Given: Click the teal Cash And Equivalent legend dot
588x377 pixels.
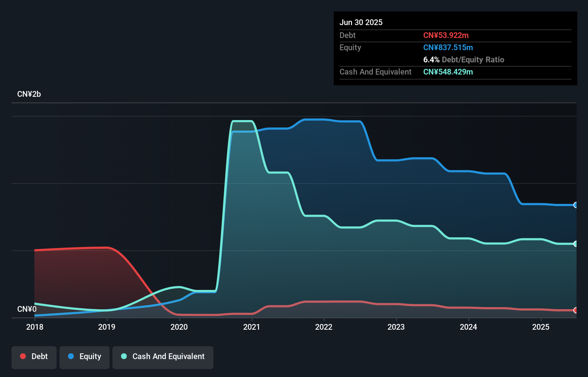Looking at the screenshot, I should 124,356.
